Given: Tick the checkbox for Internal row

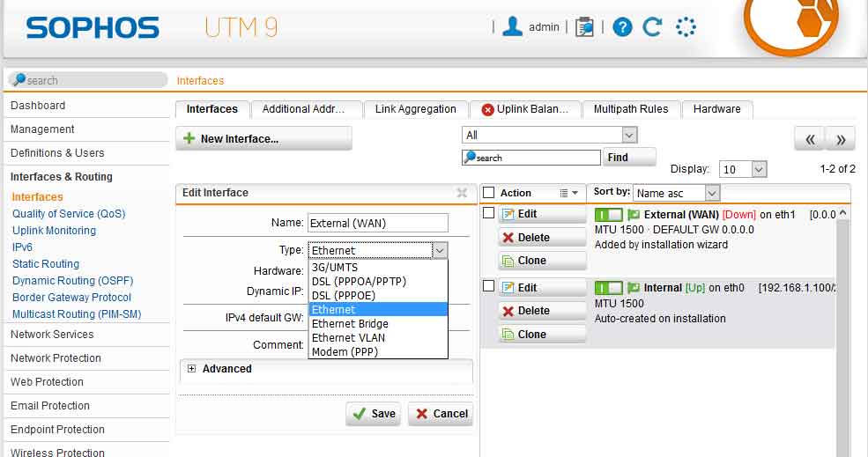Looking at the screenshot, I should click(x=488, y=286).
